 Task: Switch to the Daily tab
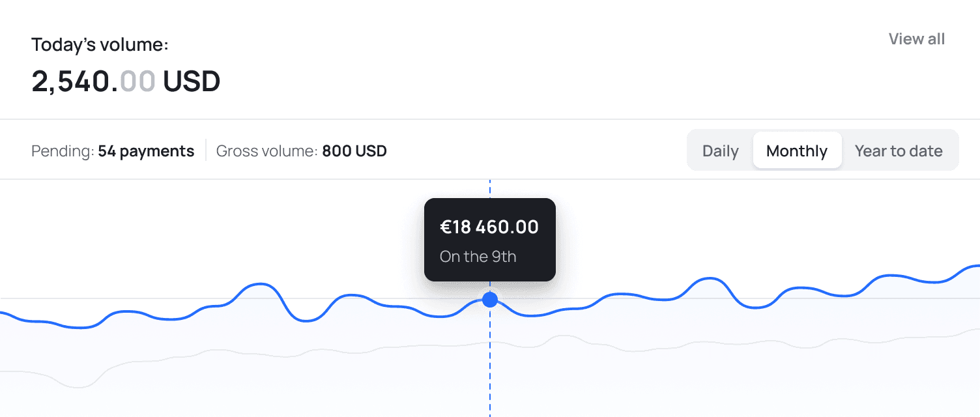(x=720, y=151)
